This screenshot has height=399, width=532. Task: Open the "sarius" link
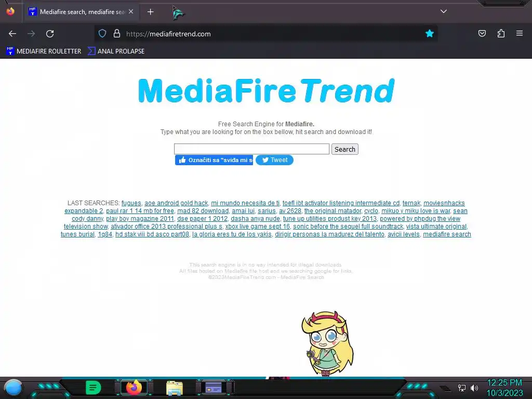267,211
